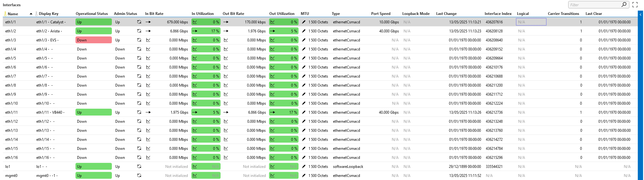Open Out Bit Rate trend icon for eth1/5
Image resolution: width=644 pixels, height=180 pixels.
(x=226, y=58)
